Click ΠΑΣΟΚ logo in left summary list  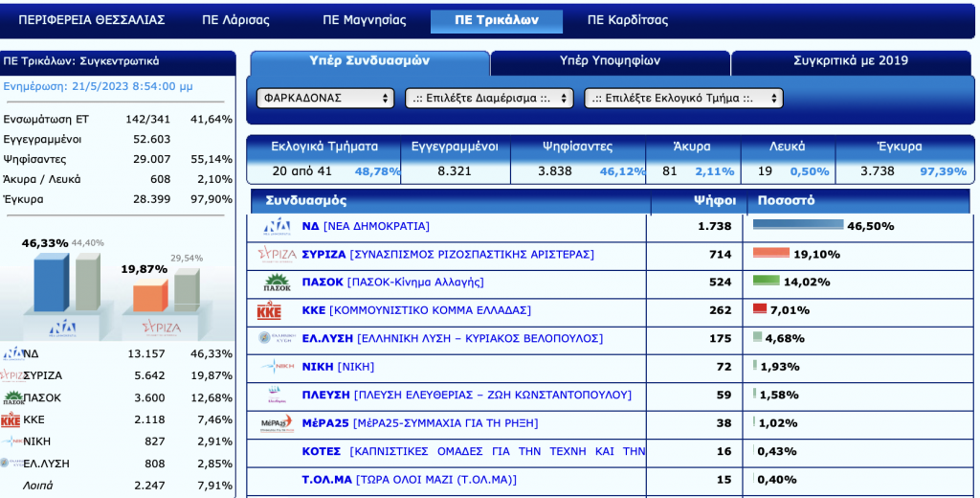(x=13, y=397)
